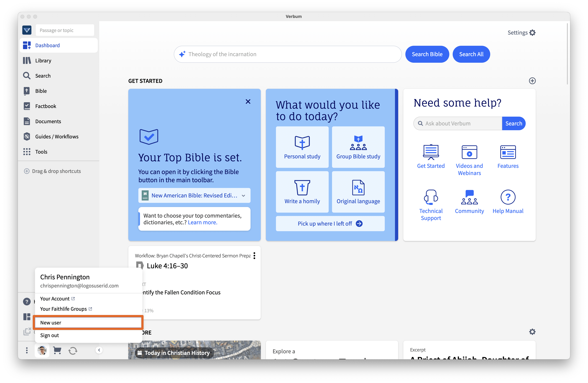Click the sync refresh icon
The width and height of the screenshot is (588, 383).
point(73,351)
